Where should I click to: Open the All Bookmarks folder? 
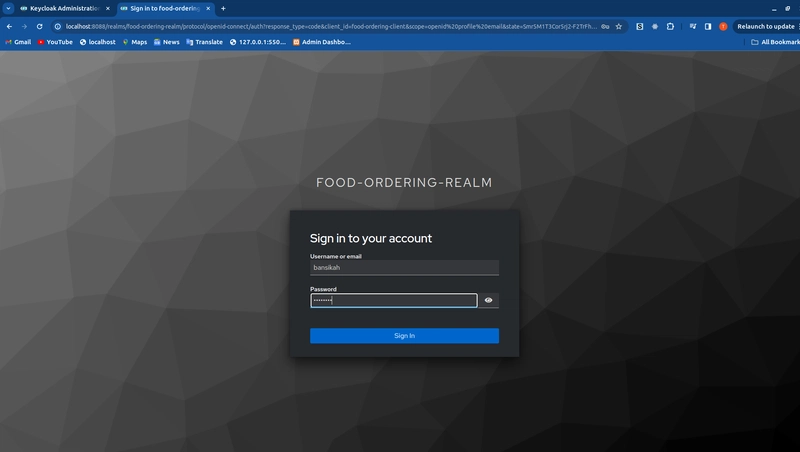pos(776,42)
